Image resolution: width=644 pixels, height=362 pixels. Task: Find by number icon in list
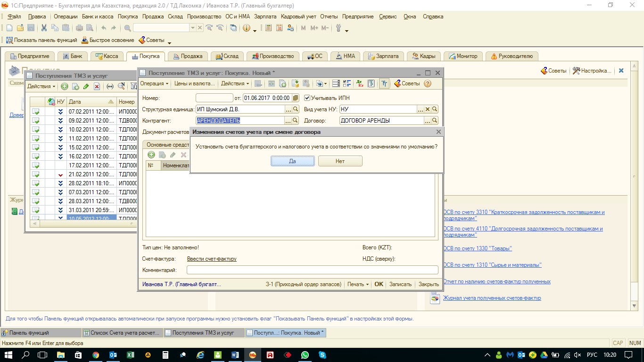[121, 86]
